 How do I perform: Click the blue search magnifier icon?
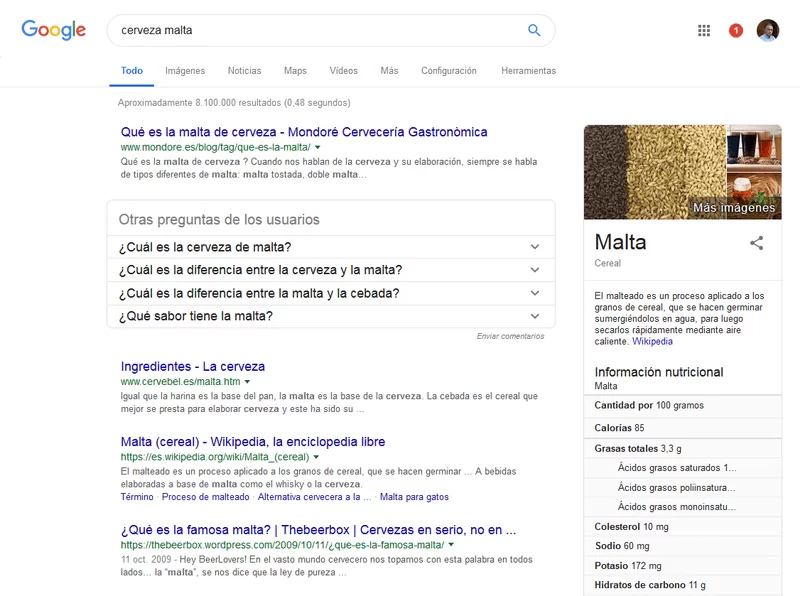point(534,30)
